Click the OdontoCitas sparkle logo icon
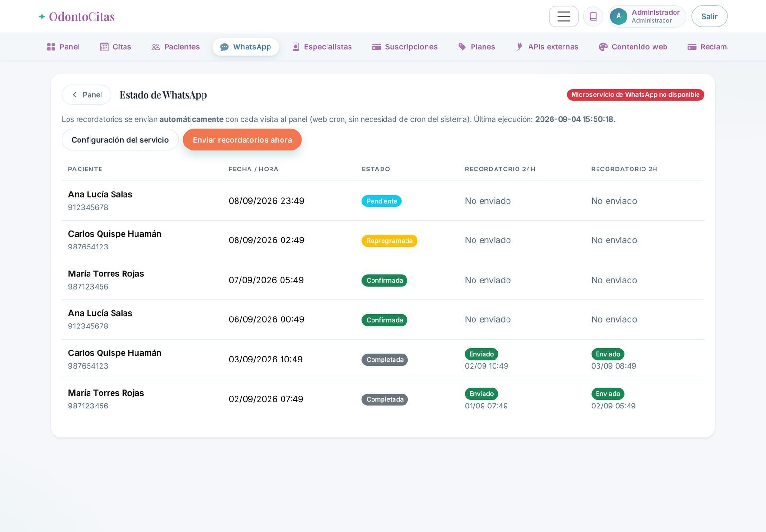Image resolution: width=766 pixels, height=532 pixels. click(x=42, y=17)
